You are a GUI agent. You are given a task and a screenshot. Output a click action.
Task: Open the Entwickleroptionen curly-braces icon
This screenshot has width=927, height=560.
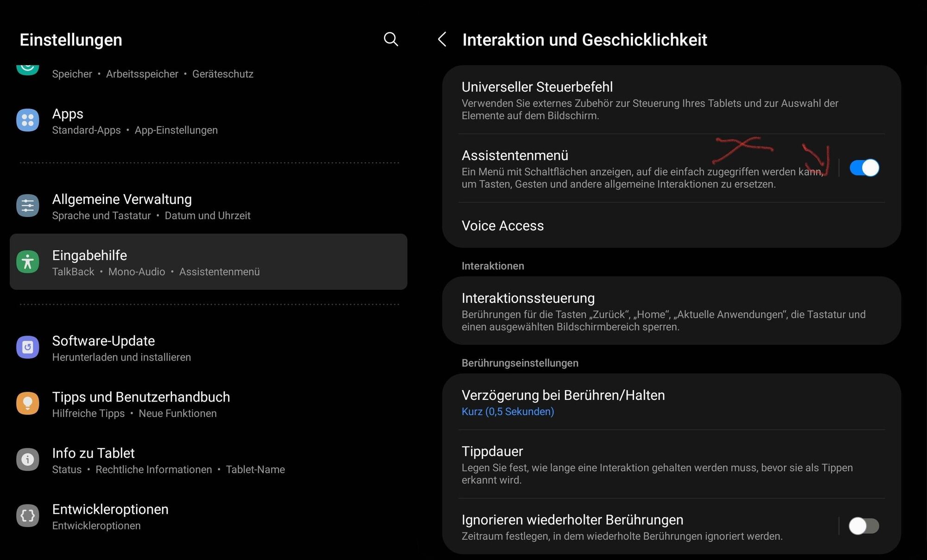pos(28,516)
